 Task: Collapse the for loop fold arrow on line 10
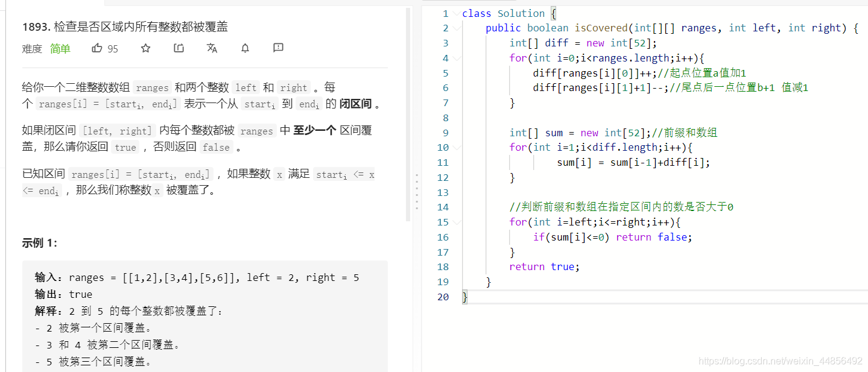[x=457, y=148]
